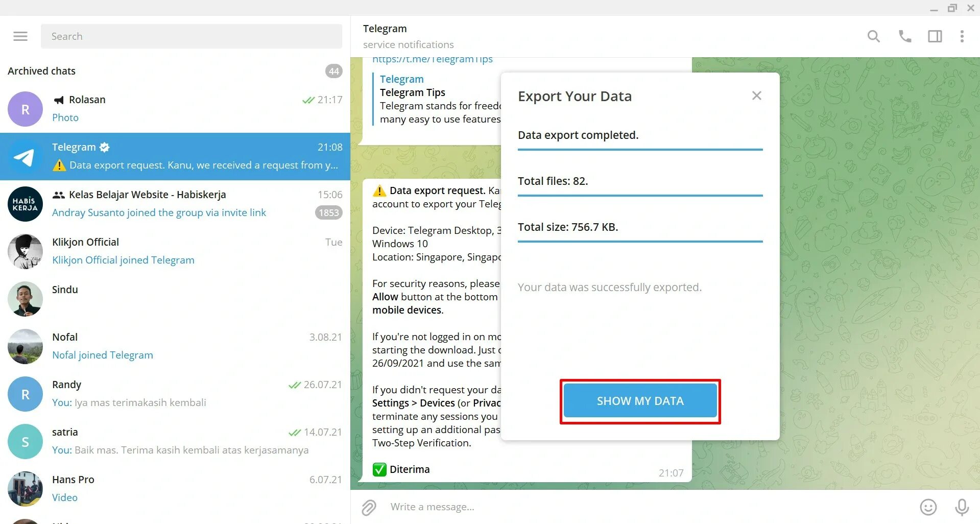
Task: Open Kelas Belajar Website - Habiskerja group
Action: click(x=175, y=204)
